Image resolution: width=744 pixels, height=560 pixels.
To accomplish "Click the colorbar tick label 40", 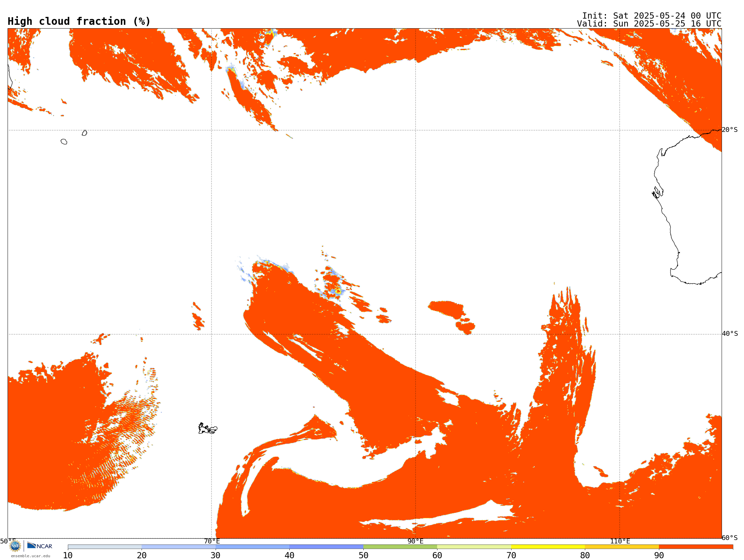I will (x=289, y=556).
